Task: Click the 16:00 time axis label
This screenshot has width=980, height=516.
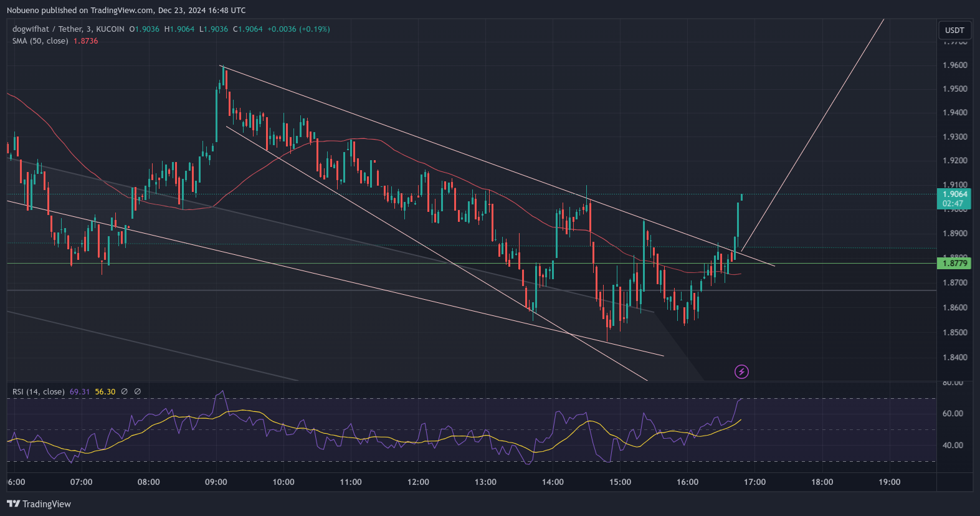Action: click(x=687, y=482)
